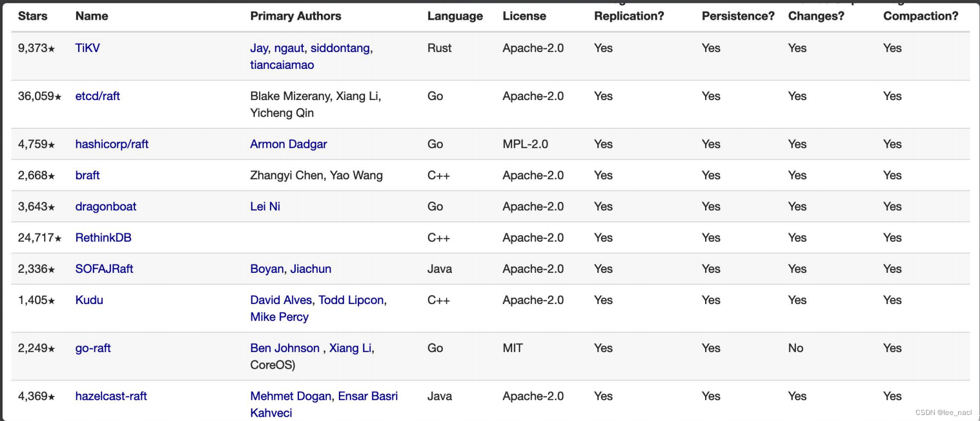Click the Java cell in hazelcast-raft row
The image size is (980, 421).
439,396
